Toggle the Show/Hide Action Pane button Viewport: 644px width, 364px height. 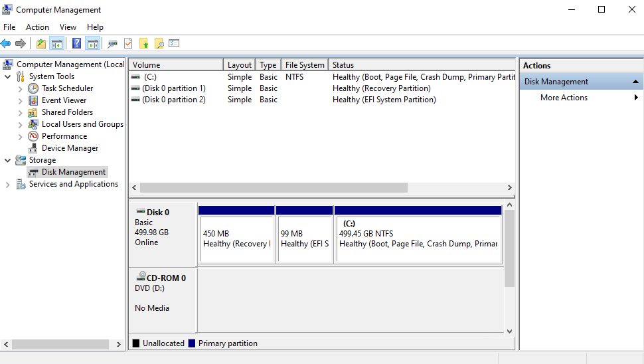point(92,44)
